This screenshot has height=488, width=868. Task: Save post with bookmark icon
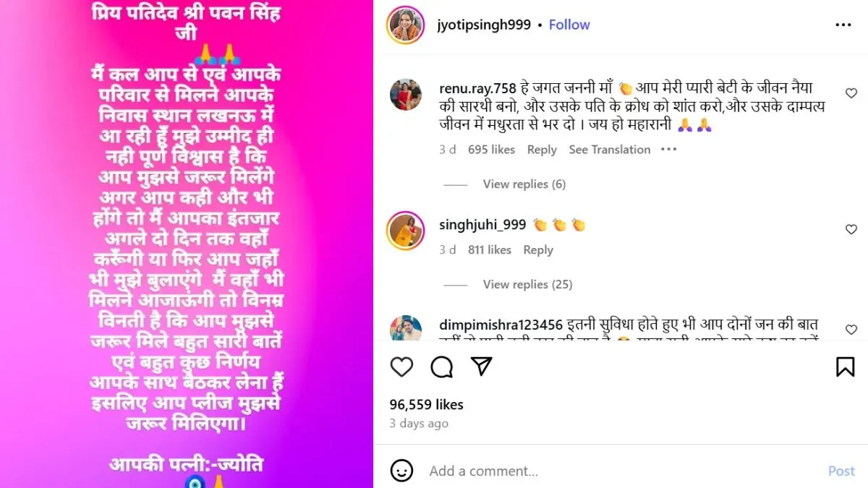[845, 367]
